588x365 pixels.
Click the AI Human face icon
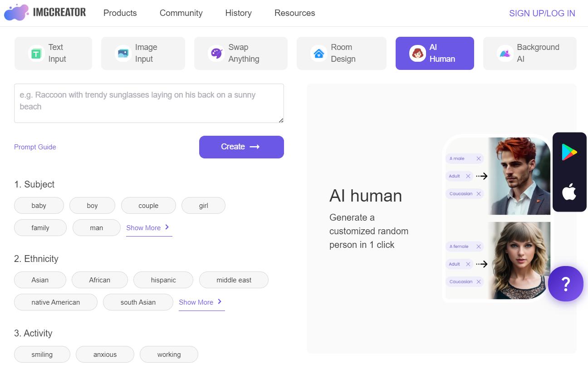coord(417,53)
